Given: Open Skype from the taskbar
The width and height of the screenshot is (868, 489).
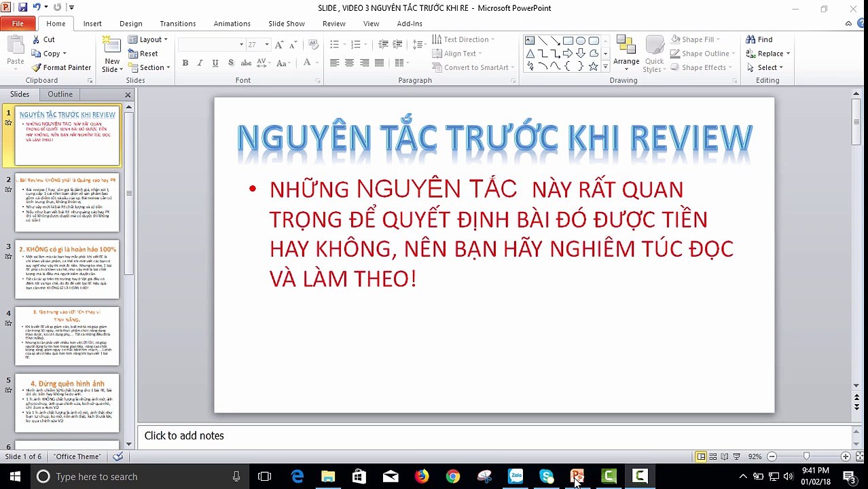Looking at the screenshot, I should (547, 477).
